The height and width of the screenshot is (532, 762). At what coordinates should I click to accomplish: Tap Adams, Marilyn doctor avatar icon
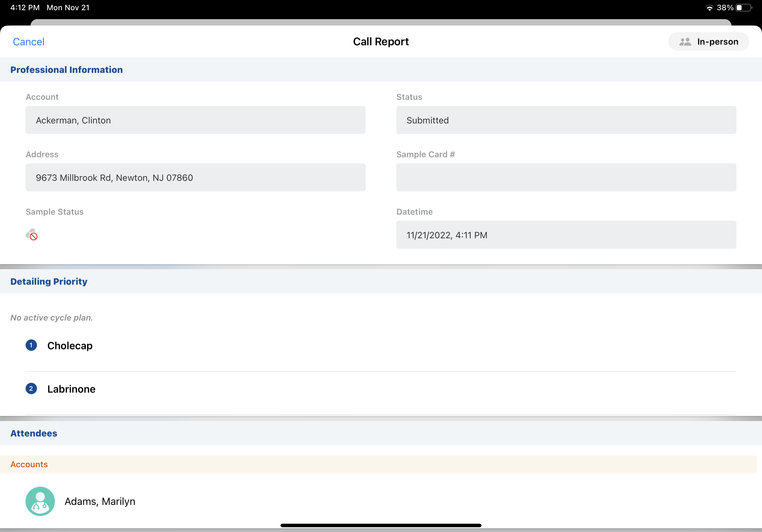point(40,501)
